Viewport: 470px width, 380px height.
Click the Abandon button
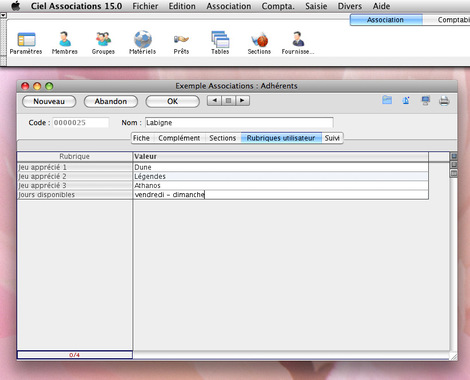click(x=111, y=101)
